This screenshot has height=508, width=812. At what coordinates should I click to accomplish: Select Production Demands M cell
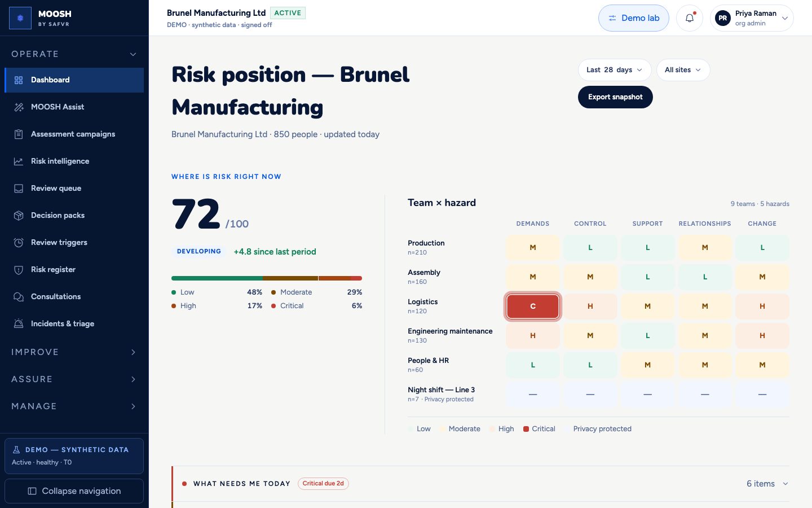(533, 248)
